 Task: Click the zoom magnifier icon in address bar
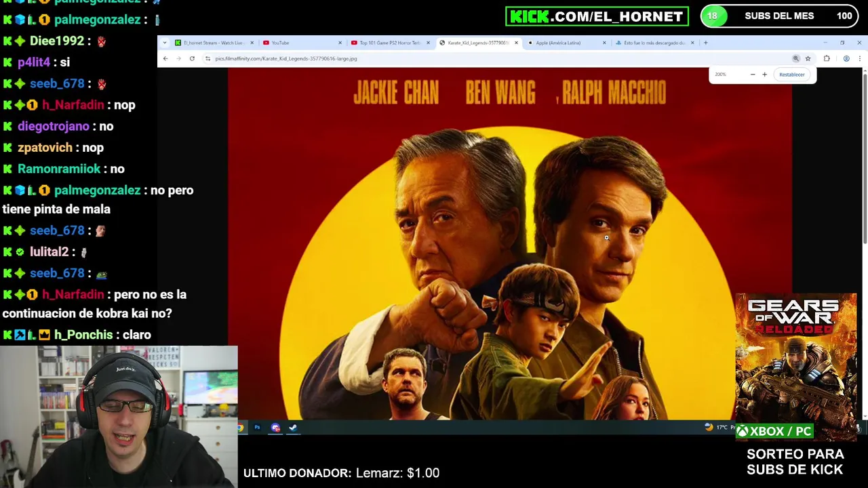pyautogui.click(x=796, y=58)
